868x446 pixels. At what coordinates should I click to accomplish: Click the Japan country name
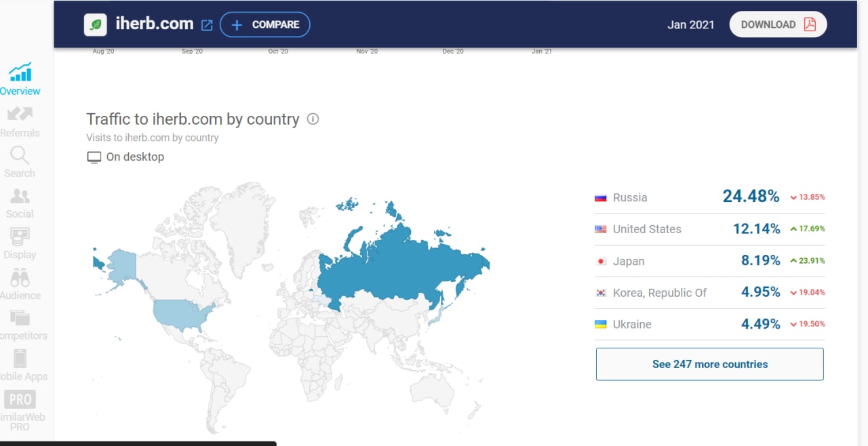[629, 261]
